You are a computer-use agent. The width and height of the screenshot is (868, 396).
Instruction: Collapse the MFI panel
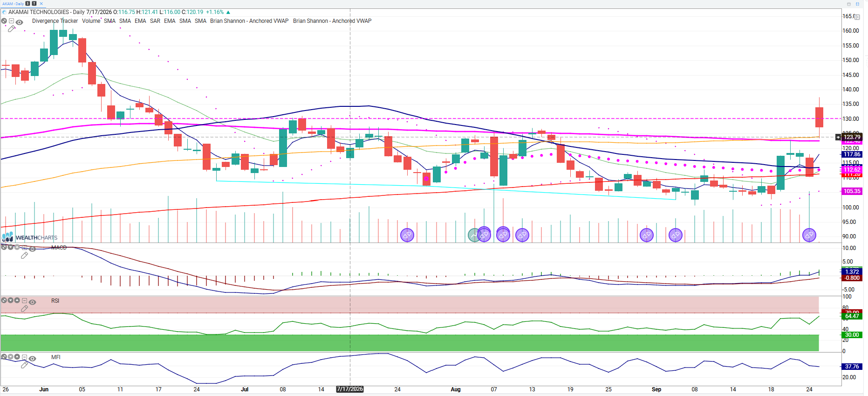25,357
